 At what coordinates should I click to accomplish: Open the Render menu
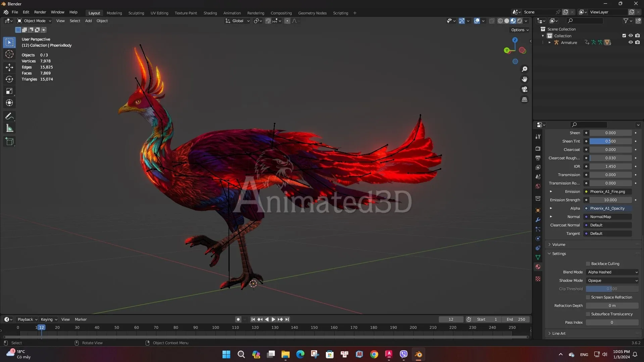click(40, 12)
